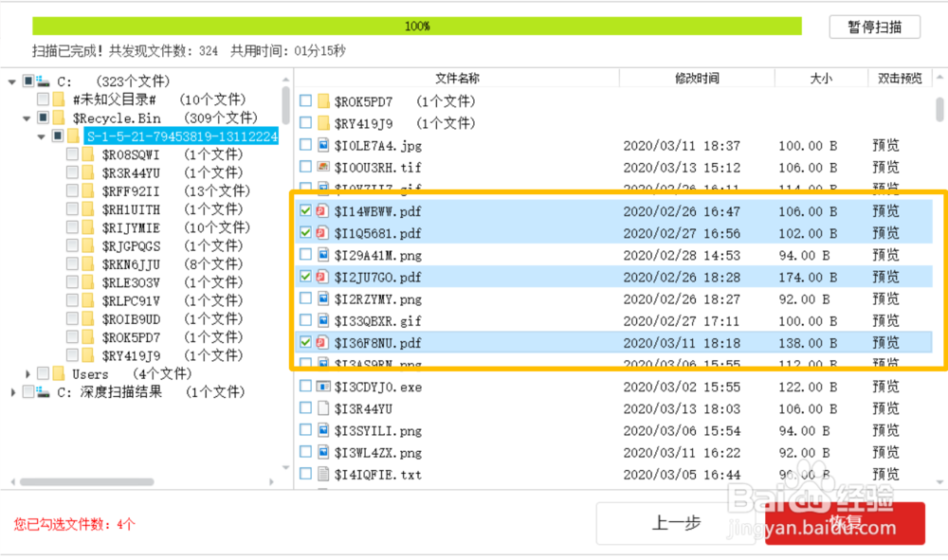Collapse the $Recycle.Bin tree node

[x=27, y=118]
